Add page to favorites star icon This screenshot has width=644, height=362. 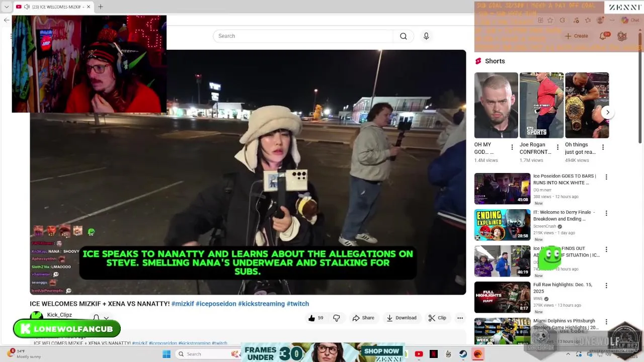point(550,20)
